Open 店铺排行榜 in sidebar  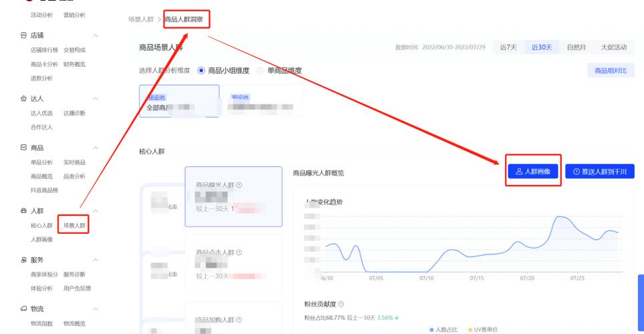[44, 49]
